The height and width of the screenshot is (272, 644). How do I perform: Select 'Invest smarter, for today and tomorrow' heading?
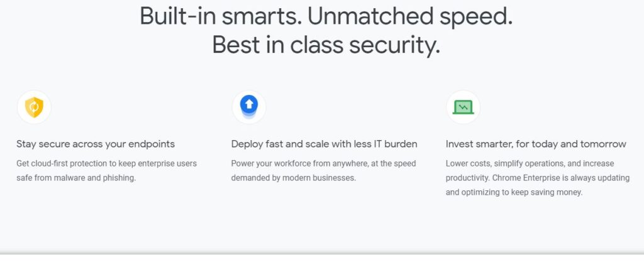pos(536,144)
